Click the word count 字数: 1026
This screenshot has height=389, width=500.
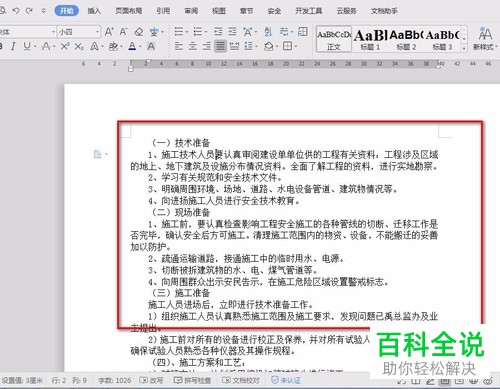tap(115, 380)
